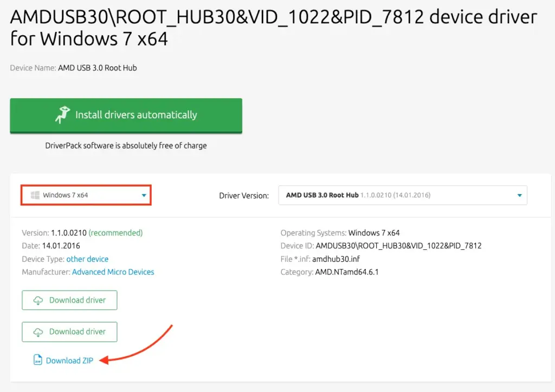Click the lower Download driver button label
Screen dimensions: 555x392
(78, 332)
